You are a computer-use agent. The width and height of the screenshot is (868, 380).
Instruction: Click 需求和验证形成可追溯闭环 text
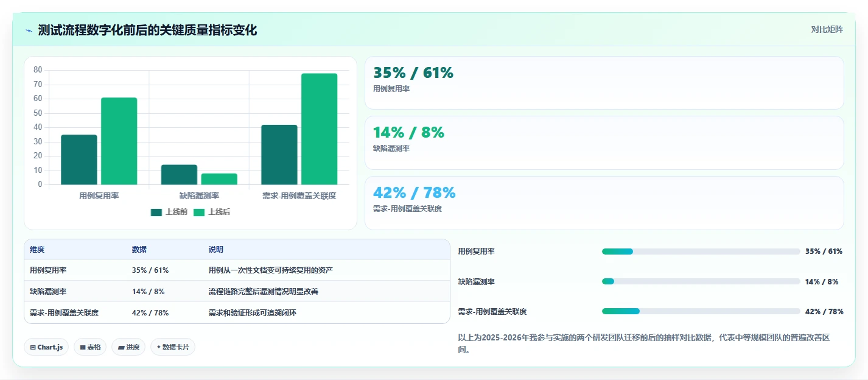253,313
